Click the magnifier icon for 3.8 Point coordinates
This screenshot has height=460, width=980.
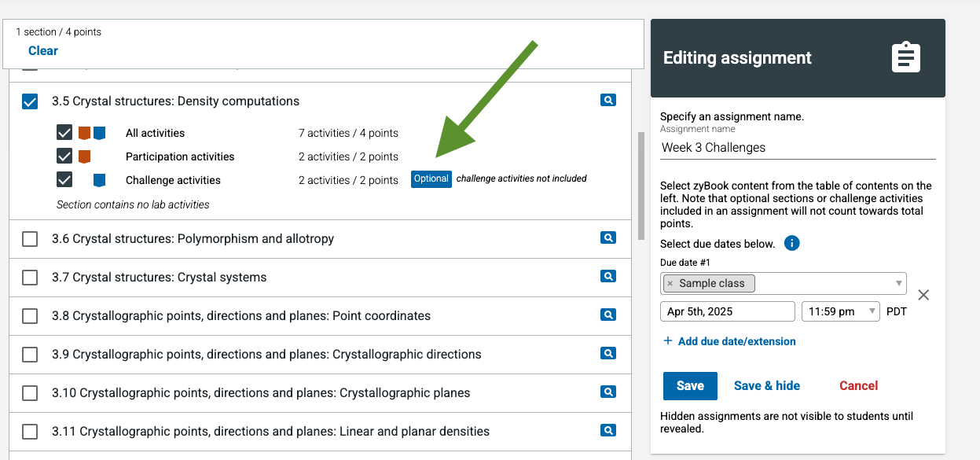(x=607, y=315)
